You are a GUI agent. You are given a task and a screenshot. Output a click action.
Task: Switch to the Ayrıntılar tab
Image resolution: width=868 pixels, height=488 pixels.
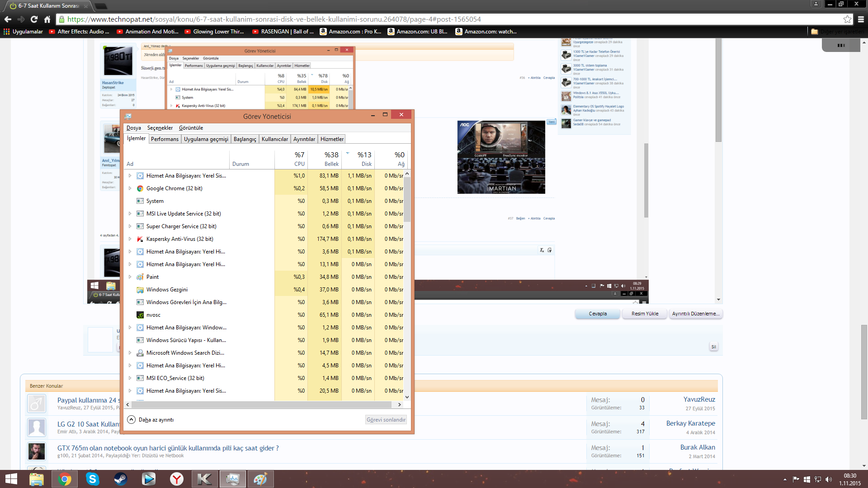tap(304, 139)
